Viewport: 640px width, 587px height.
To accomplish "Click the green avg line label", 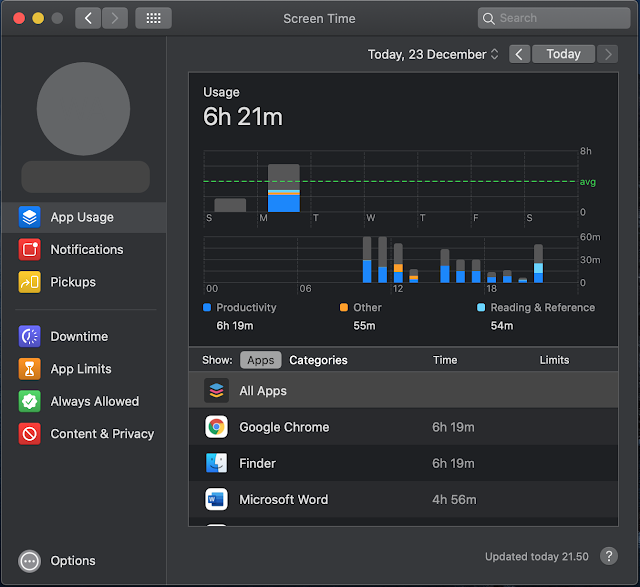I will 587,182.
